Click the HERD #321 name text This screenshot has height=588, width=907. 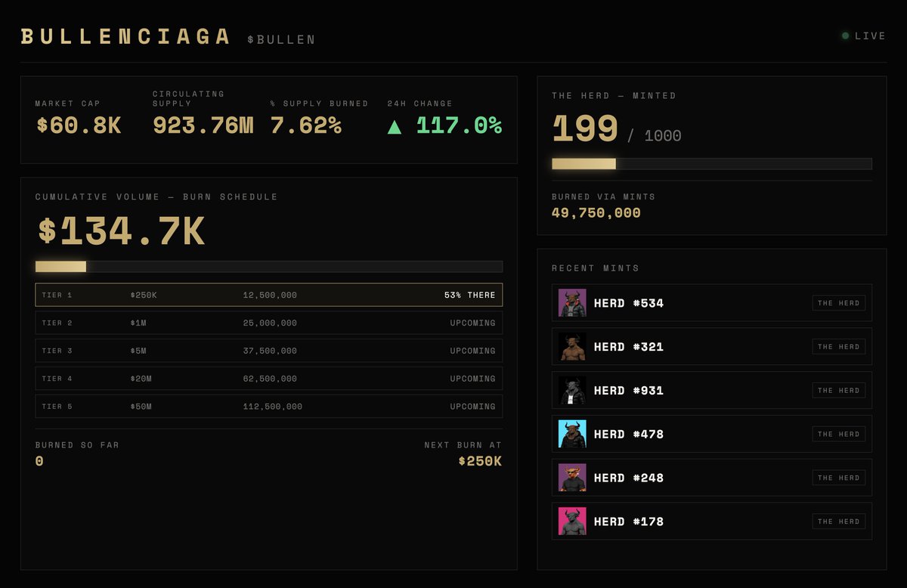(x=629, y=347)
